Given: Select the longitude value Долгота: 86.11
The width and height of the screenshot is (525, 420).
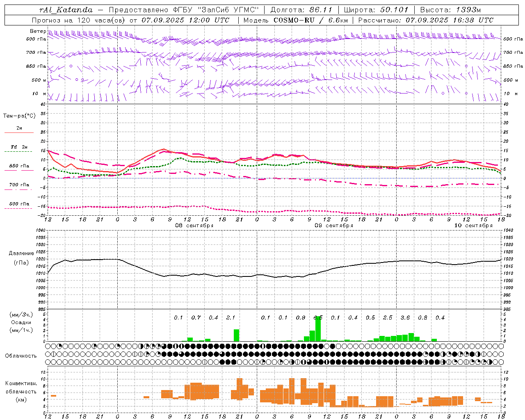Looking at the screenshot, I should (301, 10).
